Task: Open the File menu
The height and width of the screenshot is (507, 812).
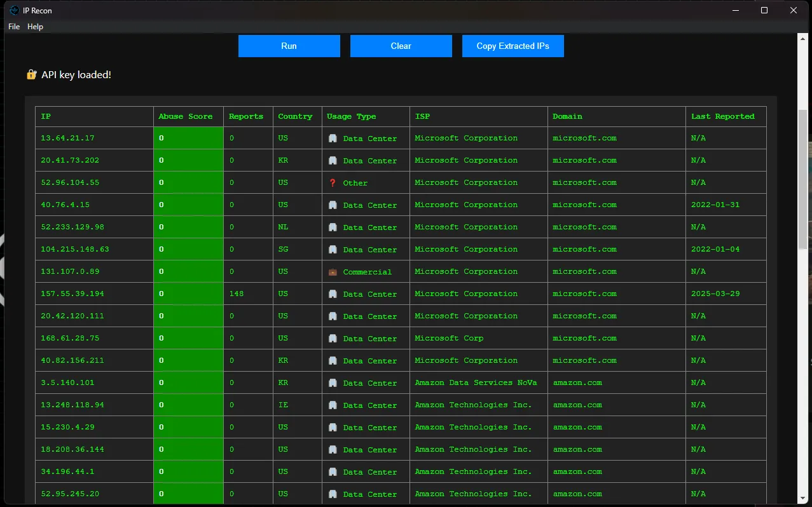Action: (x=14, y=27)
